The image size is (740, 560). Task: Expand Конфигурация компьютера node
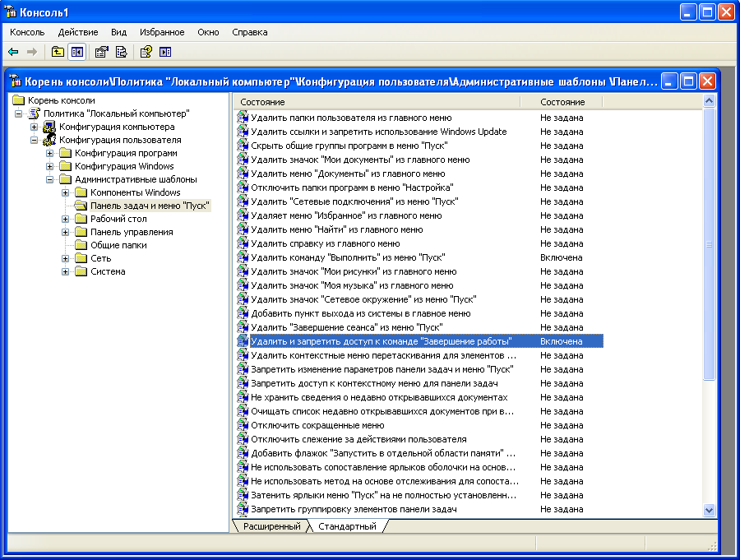point(34,127)
